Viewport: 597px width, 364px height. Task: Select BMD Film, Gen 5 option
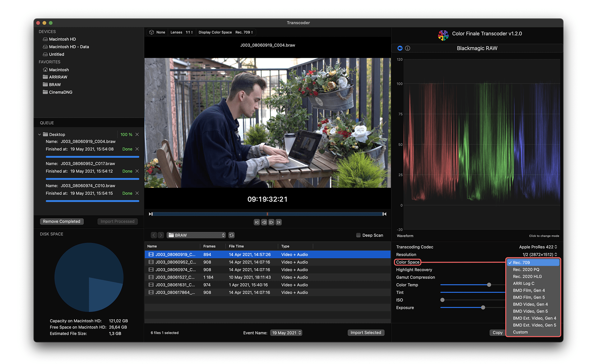coord(529,297)
